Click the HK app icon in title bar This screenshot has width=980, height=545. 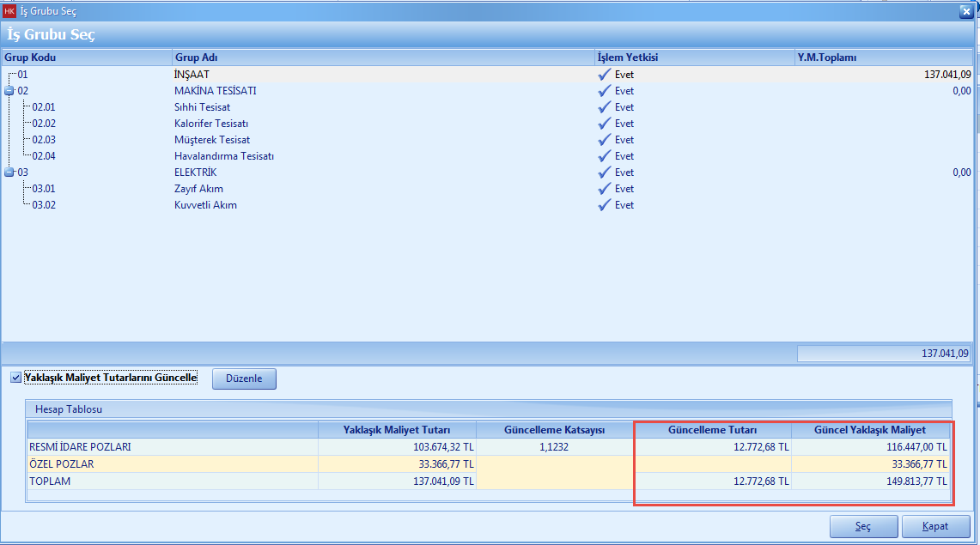coord(10,11)
